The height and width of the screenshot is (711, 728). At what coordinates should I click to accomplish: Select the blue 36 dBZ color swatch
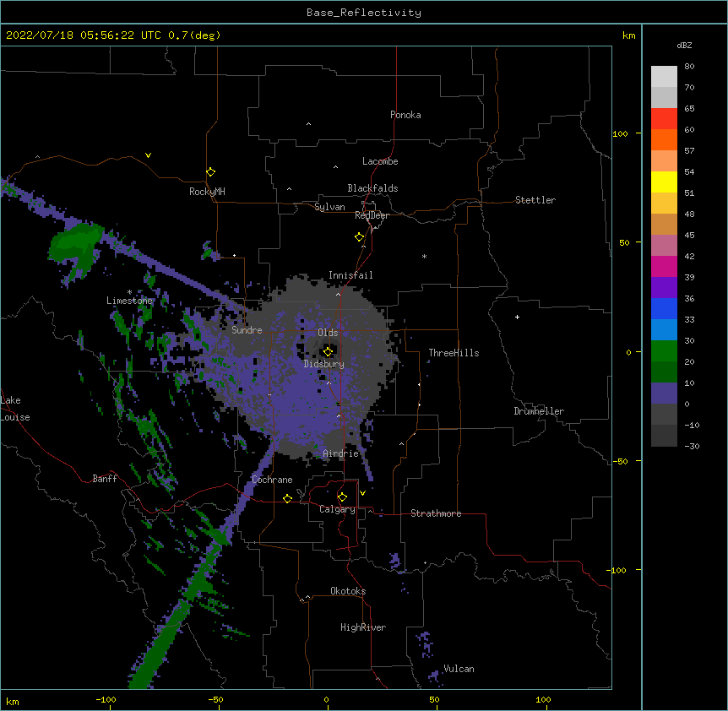(664, 308)
